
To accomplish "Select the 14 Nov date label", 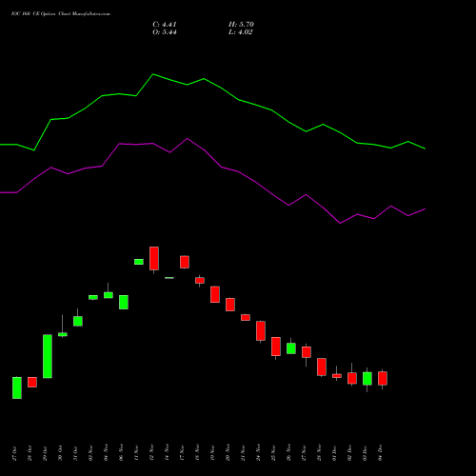I will point(167,453).
